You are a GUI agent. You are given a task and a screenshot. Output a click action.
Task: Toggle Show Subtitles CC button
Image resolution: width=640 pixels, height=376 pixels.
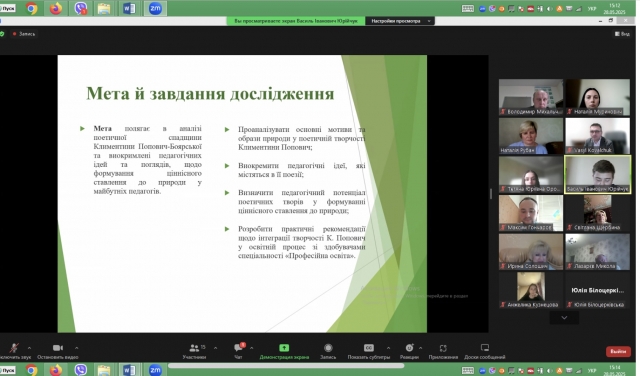pyautogui.click(x=369, y=348)
